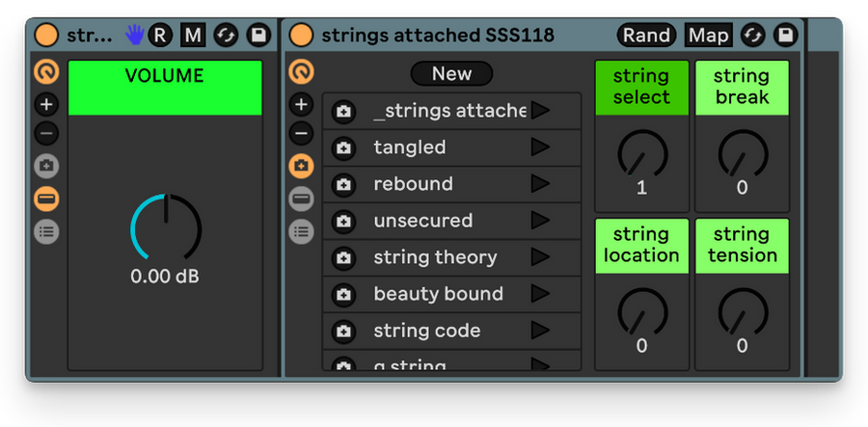The width and height of the screenshot is (868, 427).
Task: Click the New variation button
Action: point(451,73)
